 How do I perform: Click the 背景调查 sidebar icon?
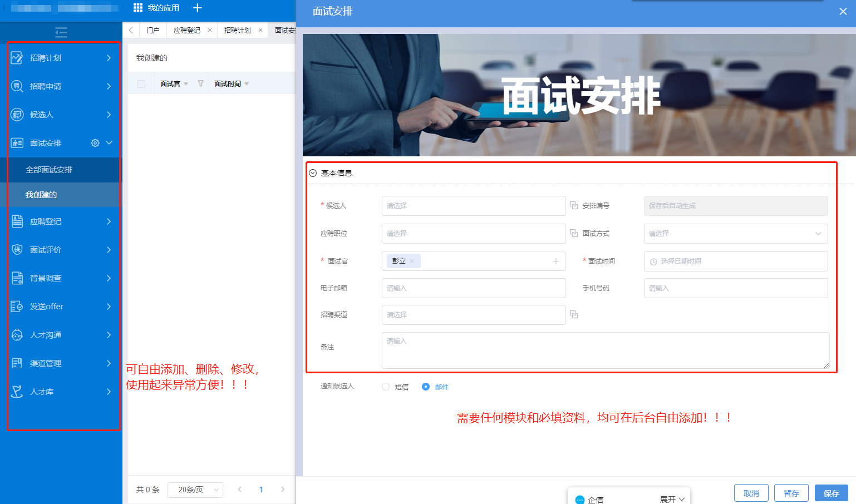[17, 278]
